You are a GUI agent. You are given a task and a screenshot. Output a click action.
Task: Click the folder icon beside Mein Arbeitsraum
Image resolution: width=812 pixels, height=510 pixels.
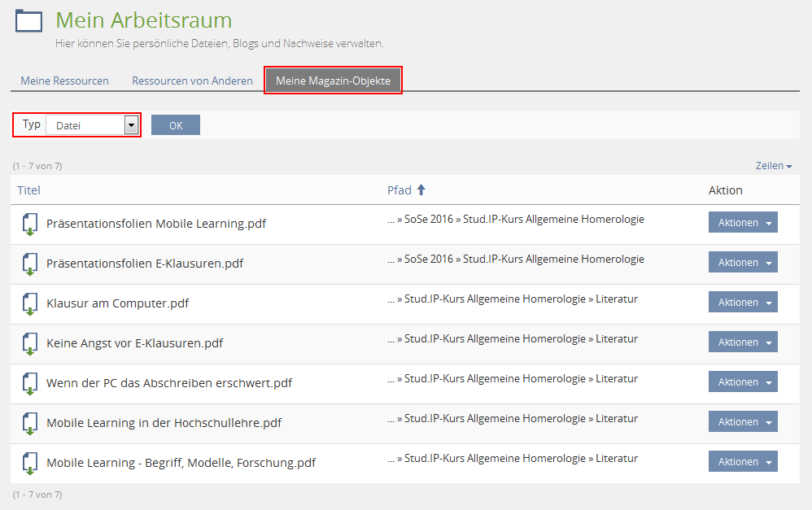(x=29, y=21)
